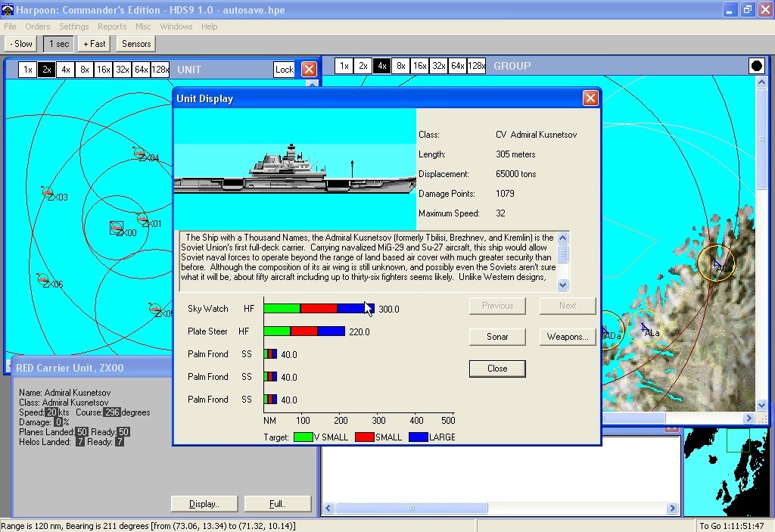Click Harpoon application icon in title bar
Viewport: 775px width, 532px height.
pos(7,9)
